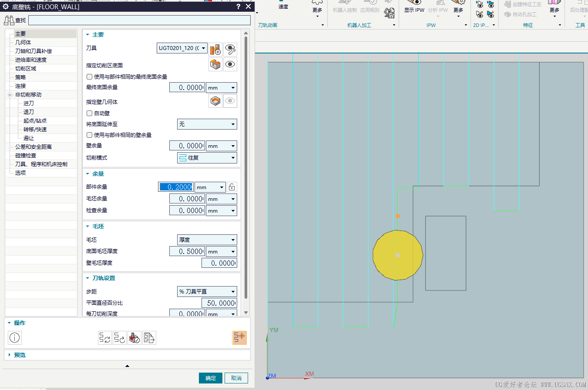The image size is (588, 390).
Task: Enable the 自动壁 checkbox
Action: coord(89,113)
